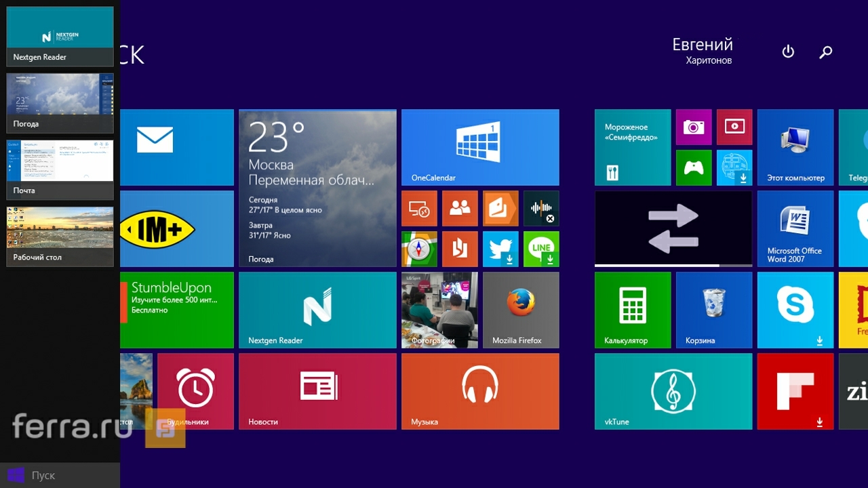Launch the People tile
Viewport: 868px width, 488px height.
460,208
